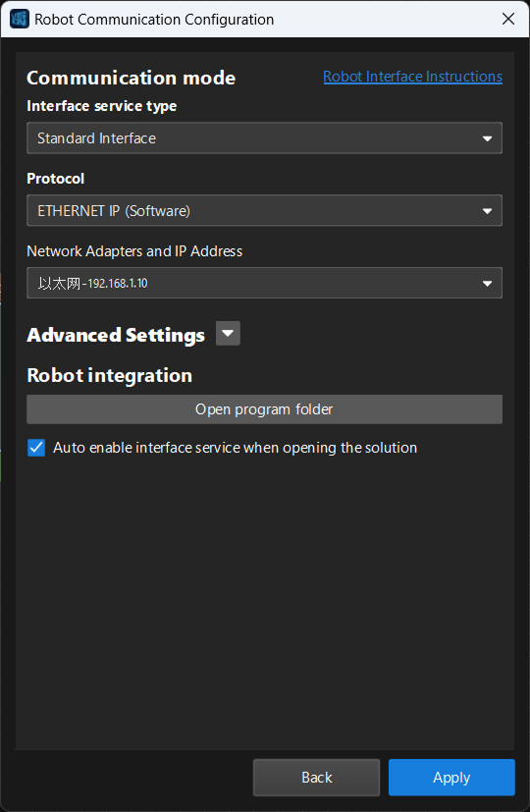This screenshot has width=530, height=812.
Task: Open the Robot Interface Instructions link
Action: tap(412, 77)
